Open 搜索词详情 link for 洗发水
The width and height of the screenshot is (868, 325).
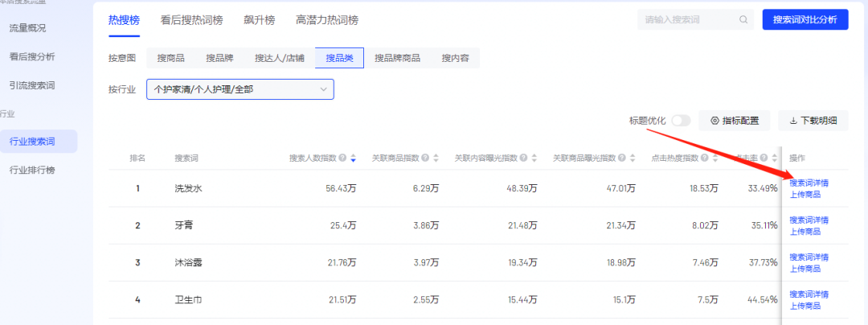(x=809, y=183)
